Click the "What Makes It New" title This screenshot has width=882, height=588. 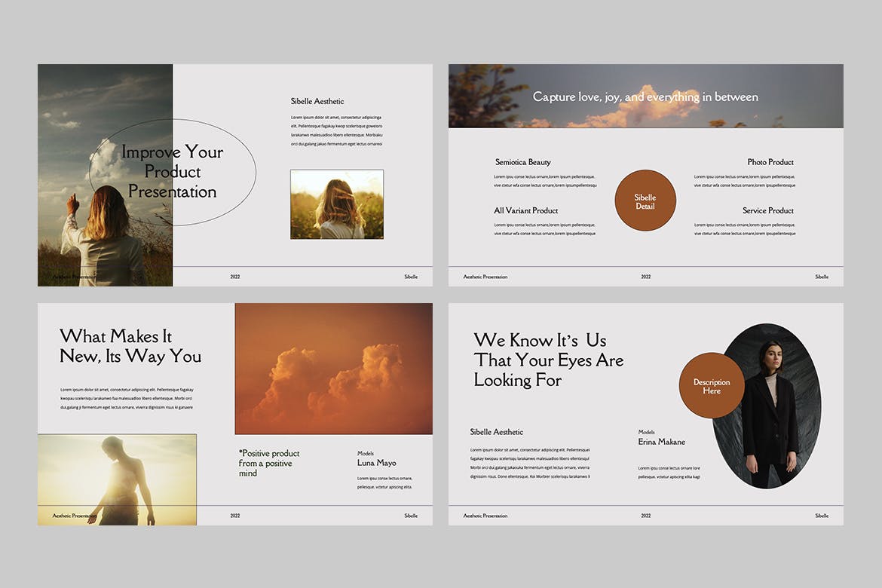[x=130, y=346]
